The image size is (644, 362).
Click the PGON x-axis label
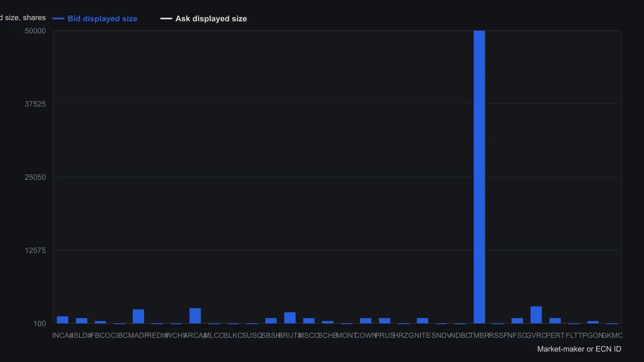click(593, 335)
